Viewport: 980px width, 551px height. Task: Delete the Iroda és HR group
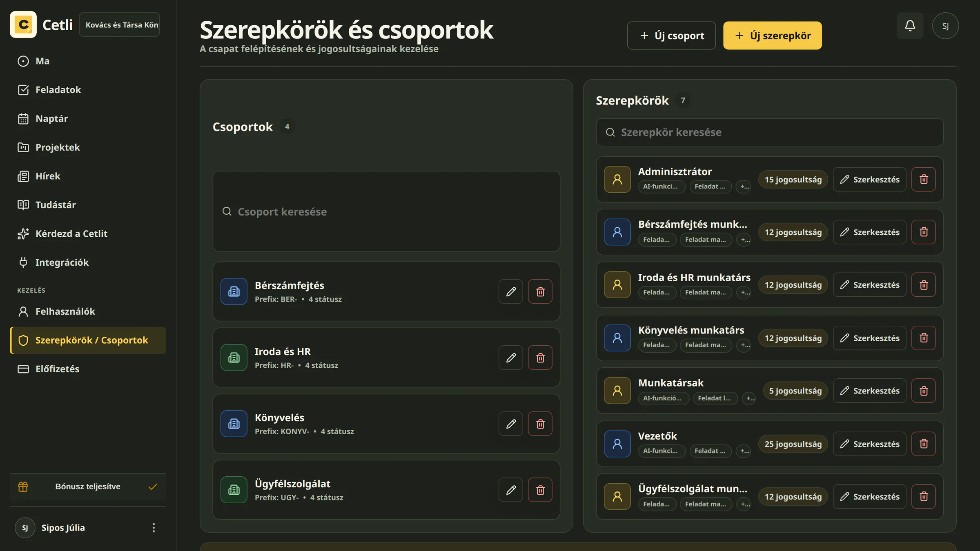[540, 358]
